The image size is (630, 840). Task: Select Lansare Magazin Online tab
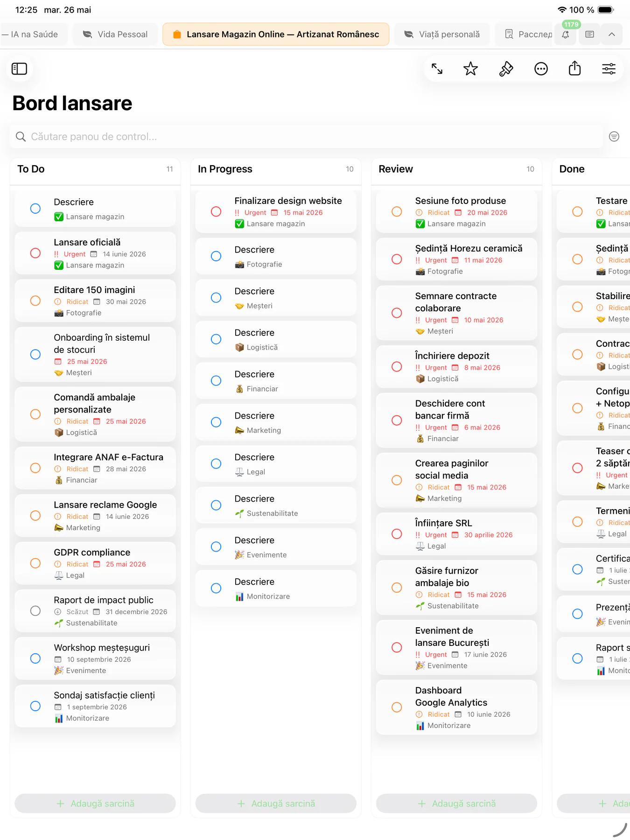coord(276,34)
